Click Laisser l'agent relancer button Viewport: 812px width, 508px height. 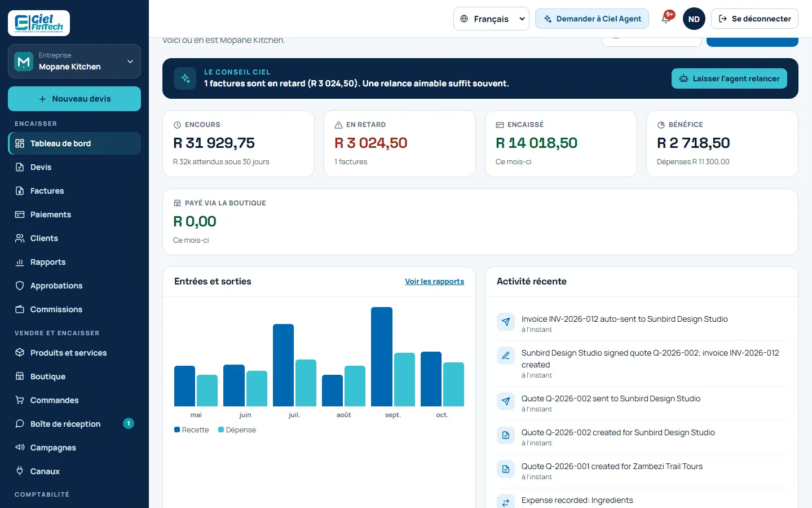[x=729, y=78]
